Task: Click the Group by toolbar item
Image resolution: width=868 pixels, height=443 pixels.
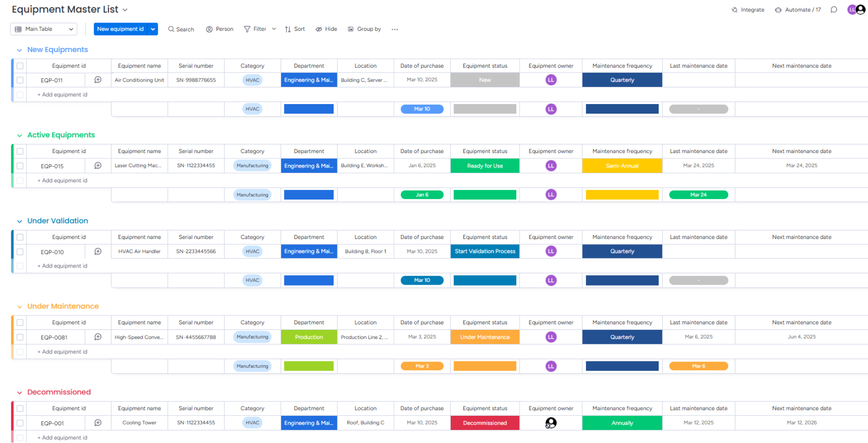Action: click(364, 29)
